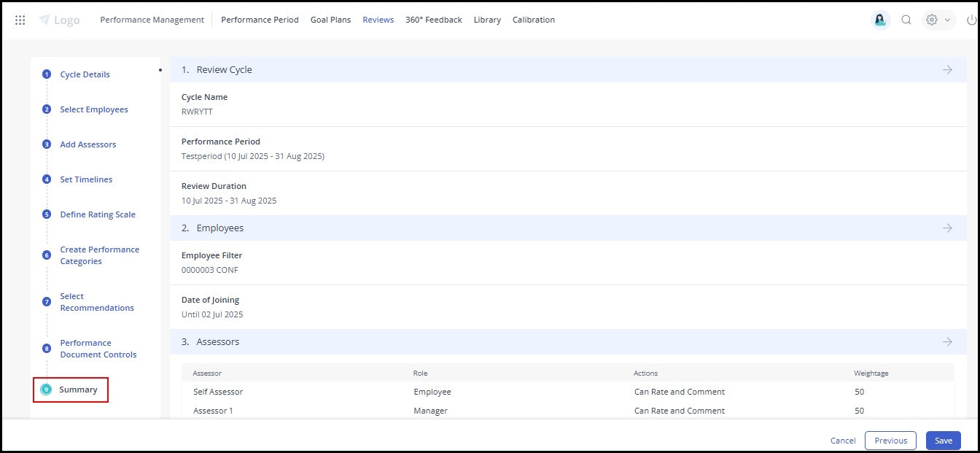Switch to Library tab
Viewport: 980px width, 453px height.
(x=487, y=20)
